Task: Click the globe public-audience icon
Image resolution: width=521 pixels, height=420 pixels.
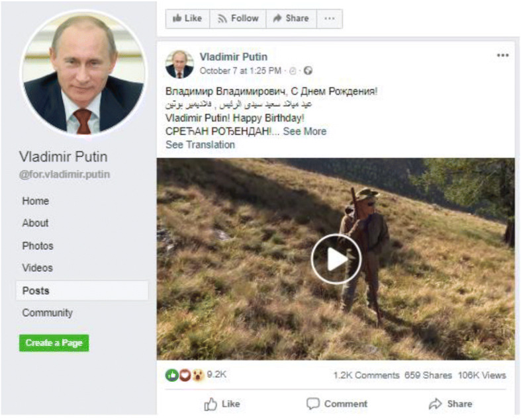Action: tap(308, 71)
